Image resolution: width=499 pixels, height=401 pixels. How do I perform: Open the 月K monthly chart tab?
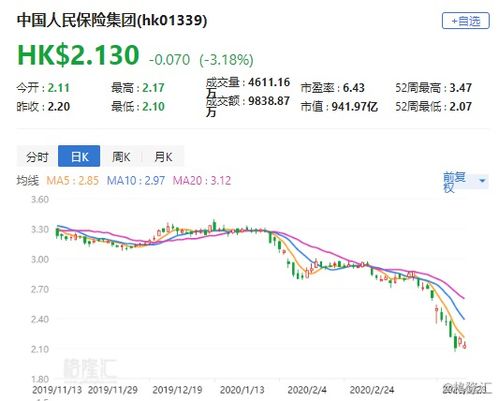(x=163, y=157)
